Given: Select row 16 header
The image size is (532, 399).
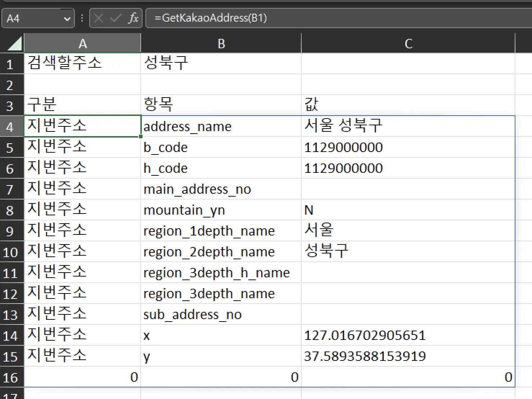Looking at the screenshot, I should [x=10, y=377].
